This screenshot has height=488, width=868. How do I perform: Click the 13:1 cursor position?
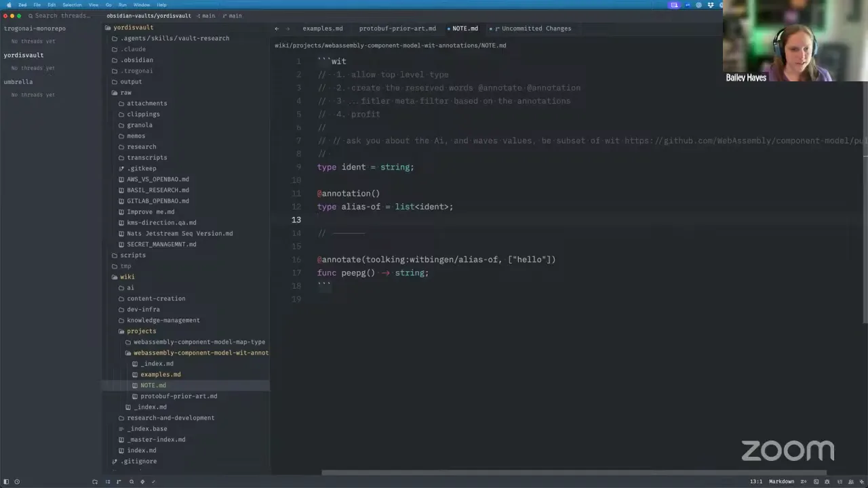pyautogui.click(x=755, y=482)
